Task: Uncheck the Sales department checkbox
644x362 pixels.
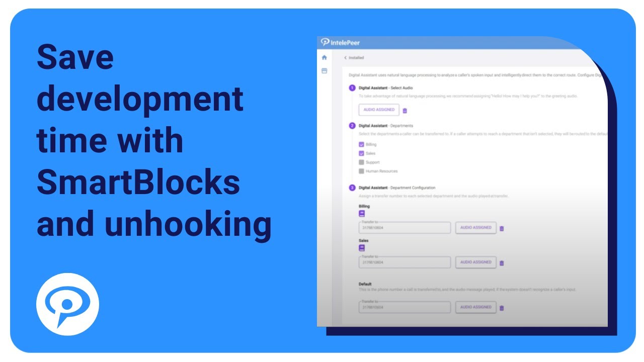Action: 361,153
